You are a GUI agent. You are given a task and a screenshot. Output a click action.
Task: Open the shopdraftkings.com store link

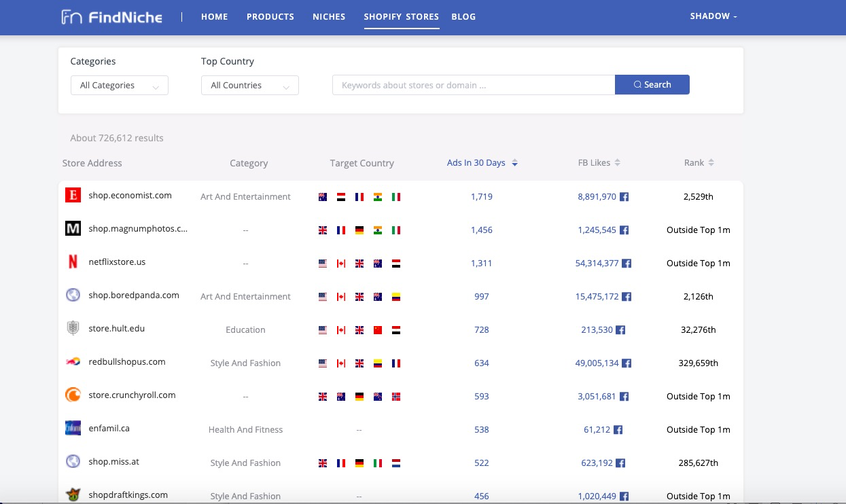coord(128,495)
